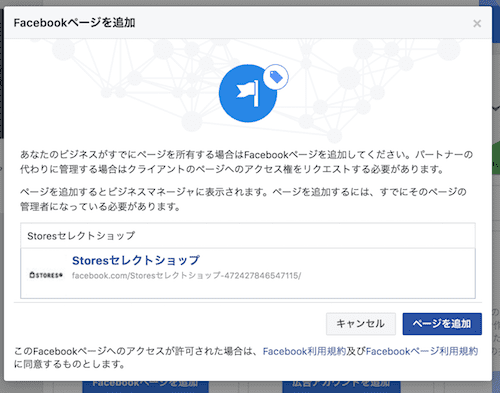This screenshot has width=500, height=393.
Task: Click the ページを追加 button
Action: (442, 324)
